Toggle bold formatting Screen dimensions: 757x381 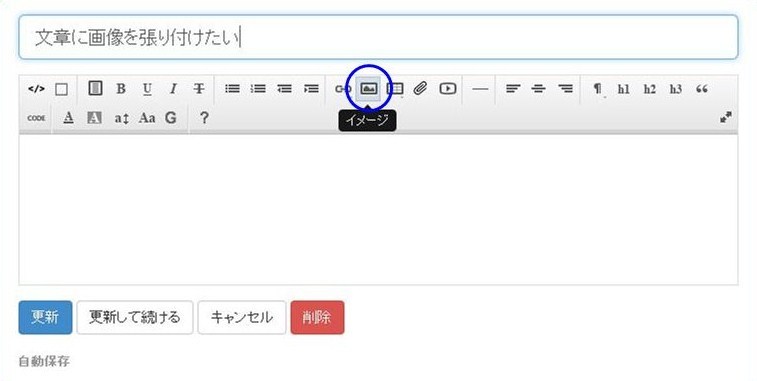tap(121, 89)
